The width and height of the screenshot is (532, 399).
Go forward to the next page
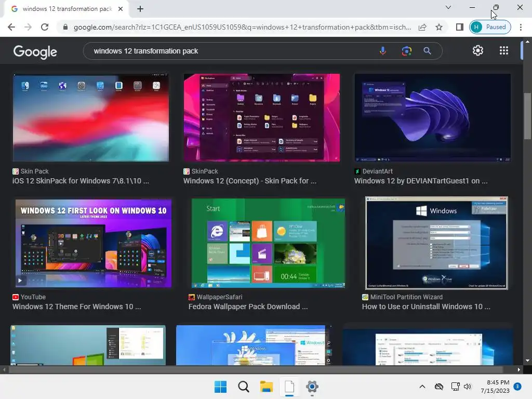(28, 27)
